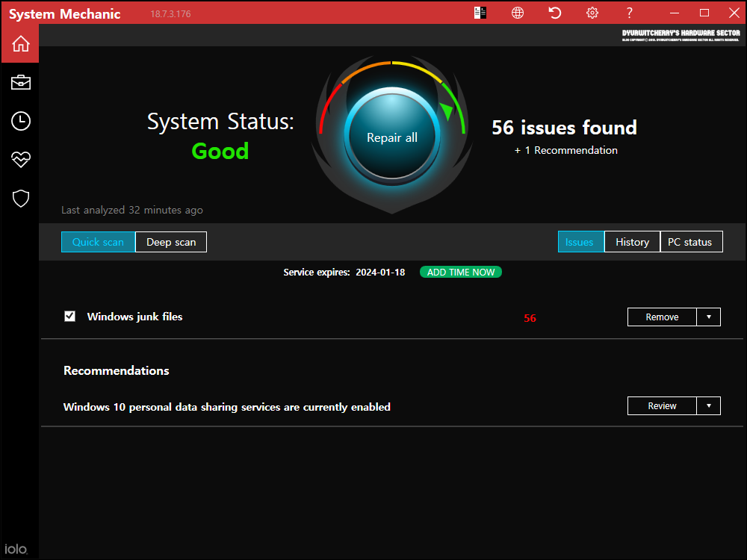Open the Security shield icon
Viewport: 747px width, 560px height.
(x=20, y=199)
